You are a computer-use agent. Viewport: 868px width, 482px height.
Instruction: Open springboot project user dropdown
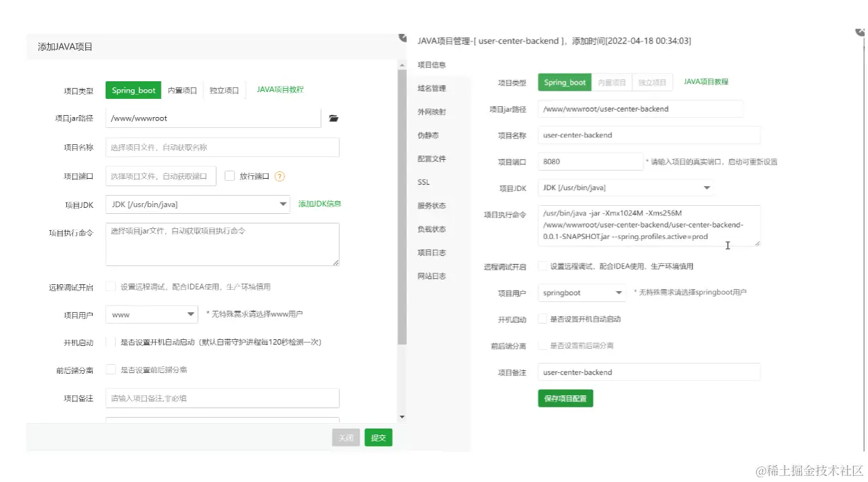582,292
